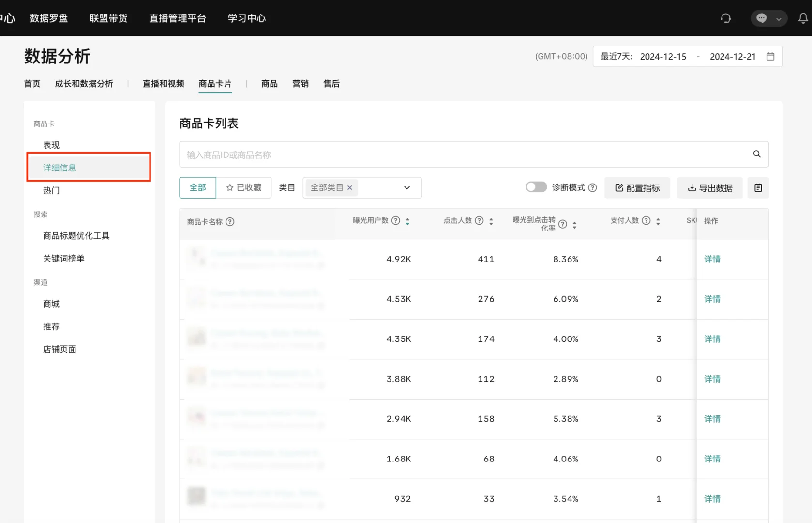Open the notifications bell icon
This screenshot has height=523, width=812.
pyautogui.click(x=803, y=18)
